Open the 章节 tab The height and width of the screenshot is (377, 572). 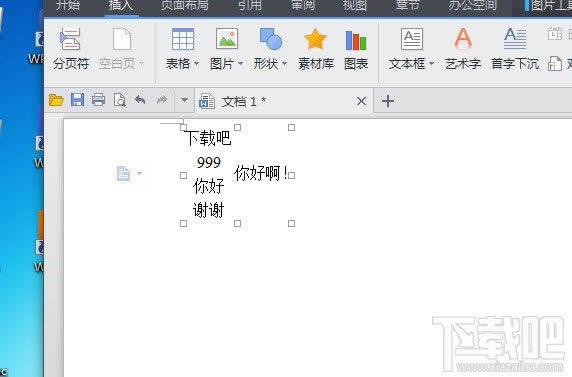tap(407, 6)
